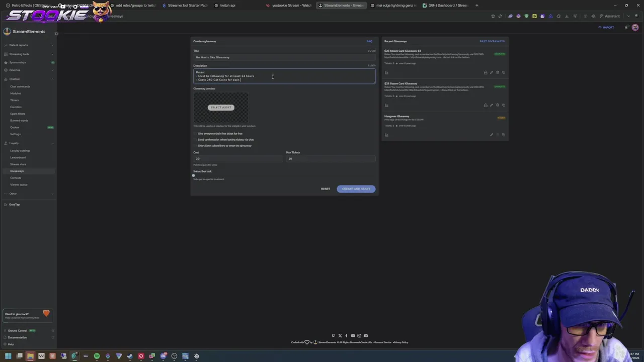
Task: View stats of the Hangover Giveaway
Action: [386, 135]
